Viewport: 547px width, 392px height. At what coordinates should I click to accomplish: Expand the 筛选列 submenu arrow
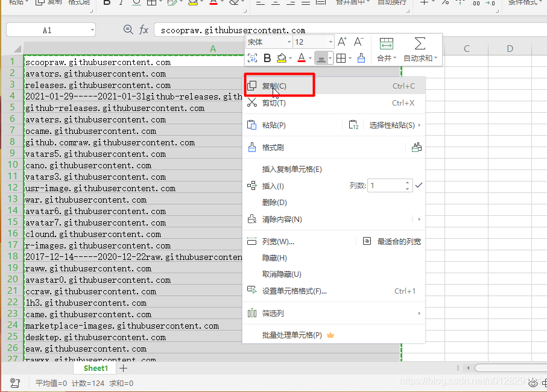point(419,313)
